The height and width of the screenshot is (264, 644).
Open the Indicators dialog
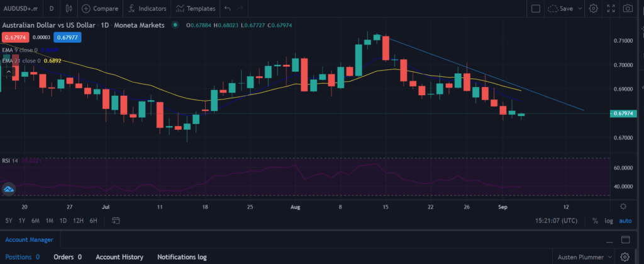(x=147, y=8)
